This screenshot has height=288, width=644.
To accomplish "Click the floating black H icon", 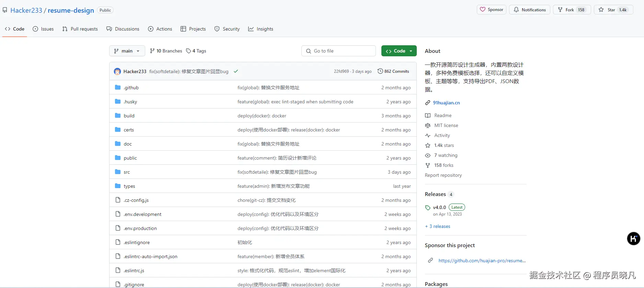I will tap(634, 238).
